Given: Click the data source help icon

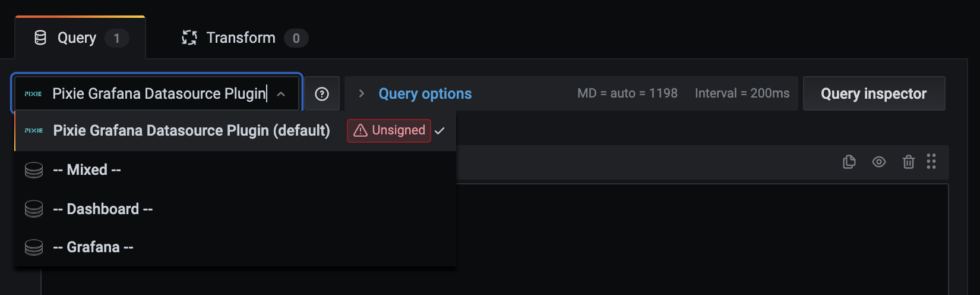Looking at the screenshot, I should (x=322, y=94).
